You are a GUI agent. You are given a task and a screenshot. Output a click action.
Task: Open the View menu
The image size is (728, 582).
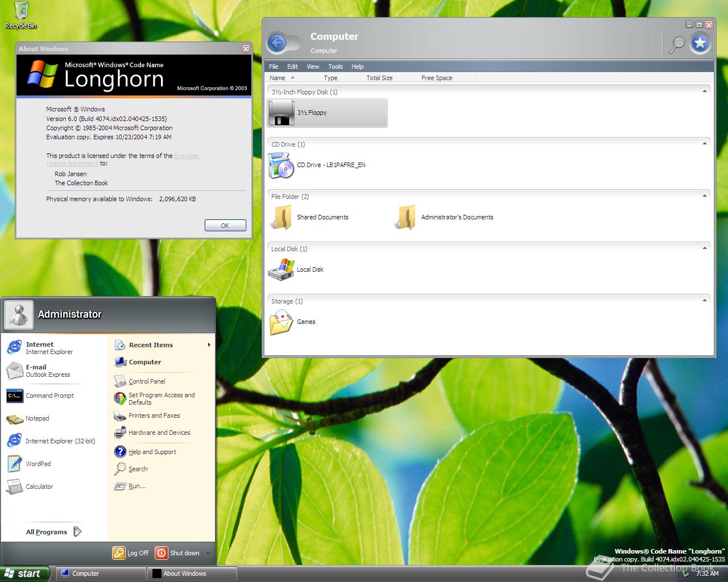(313, 66)
